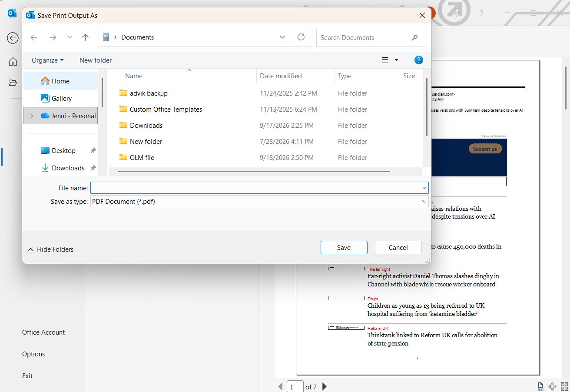The image size is (570, 392).
Task: Click the 9/18/2026 2:50 PM date cell
Action: tap(287, 158)
